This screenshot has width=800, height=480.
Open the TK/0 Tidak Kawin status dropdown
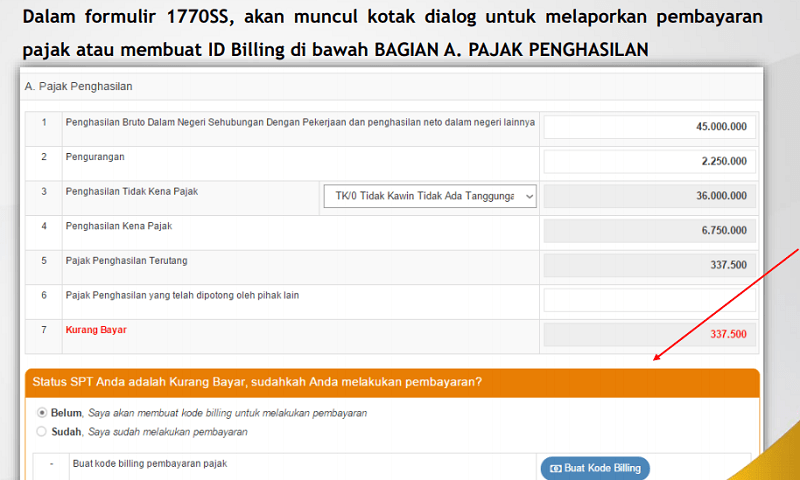430,196
